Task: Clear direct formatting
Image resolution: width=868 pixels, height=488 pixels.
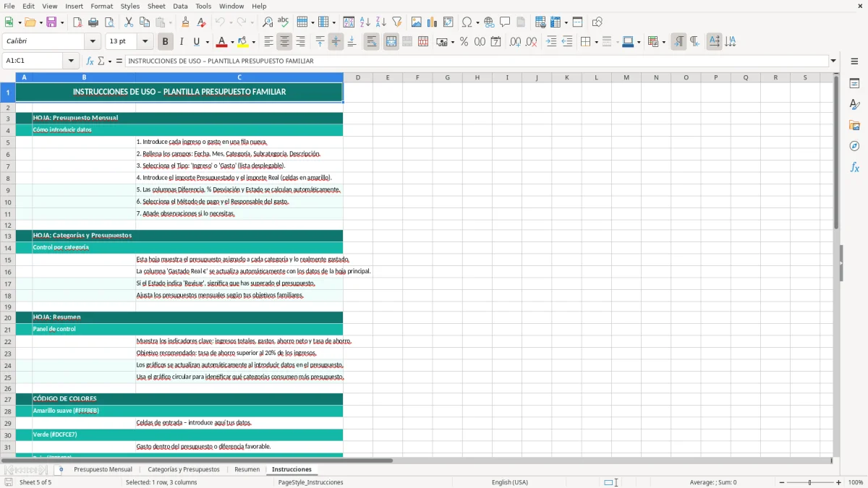Action: coord(202,22)
